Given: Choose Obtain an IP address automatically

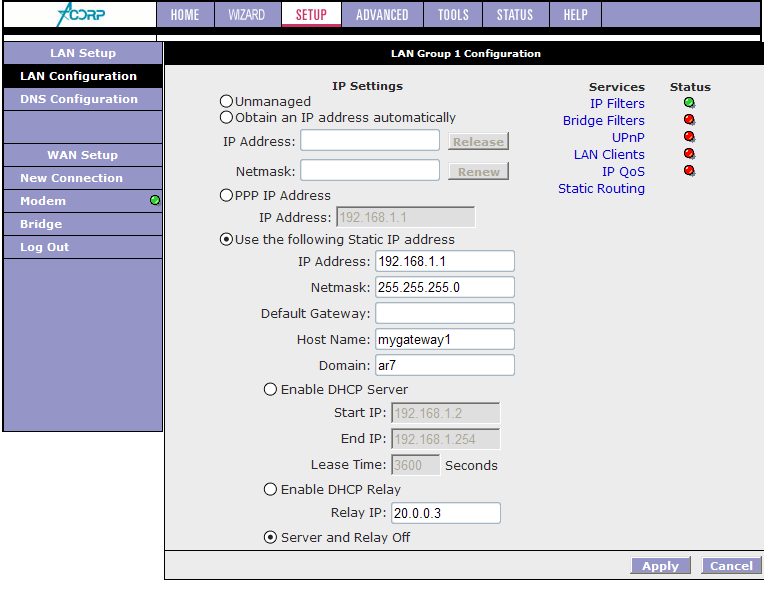Looking at the screenshot, I should [x=226, y=118].
